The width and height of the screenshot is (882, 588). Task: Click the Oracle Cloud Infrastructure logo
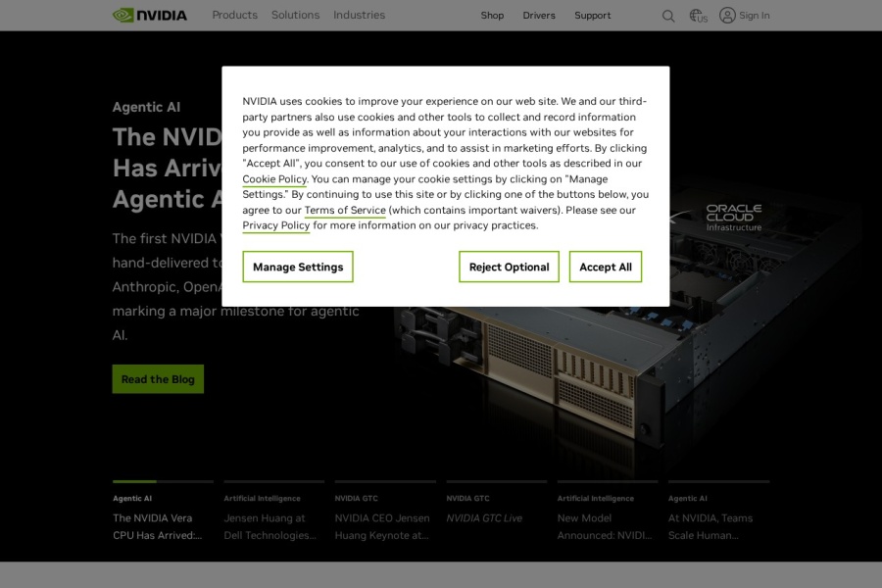(733, 218)
